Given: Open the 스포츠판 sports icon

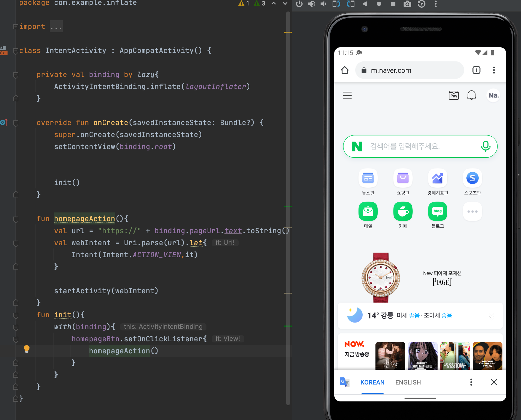Looking at the screenshot, I should (473, 178).
